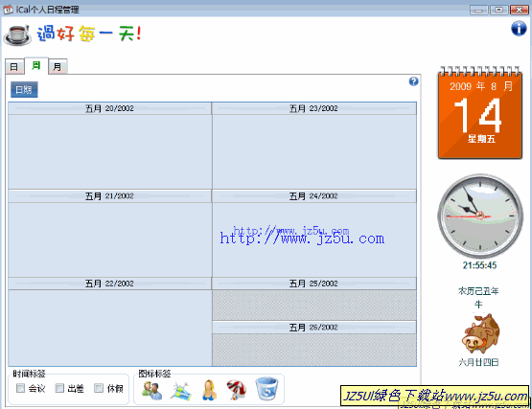Select the 五月 21/2002 day header

[109, 196]
